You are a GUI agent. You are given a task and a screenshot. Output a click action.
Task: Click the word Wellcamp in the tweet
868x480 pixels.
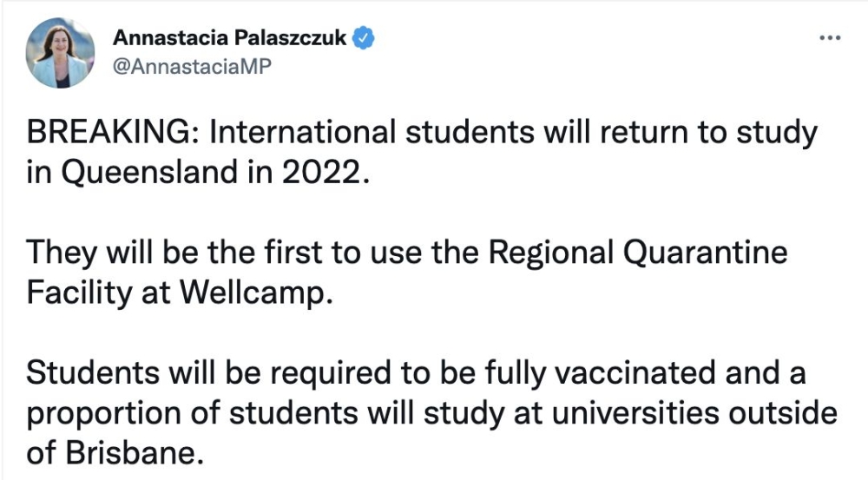click(x=256, y=293)
